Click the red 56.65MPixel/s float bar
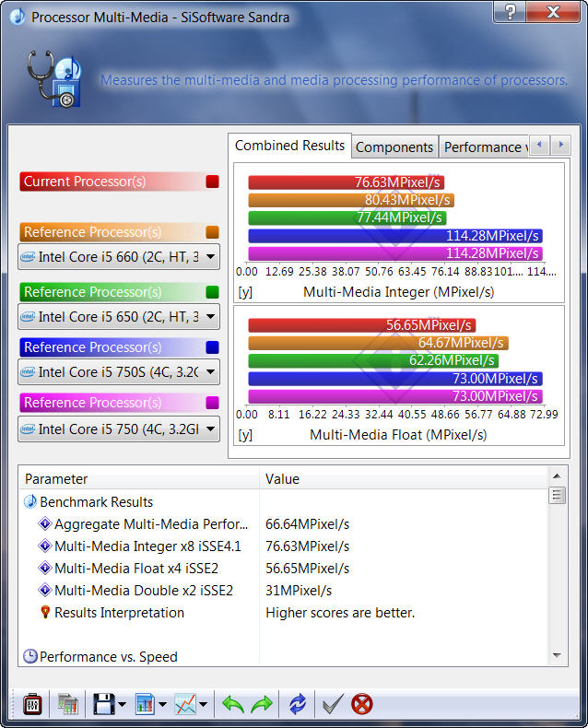 pos(362,325)
